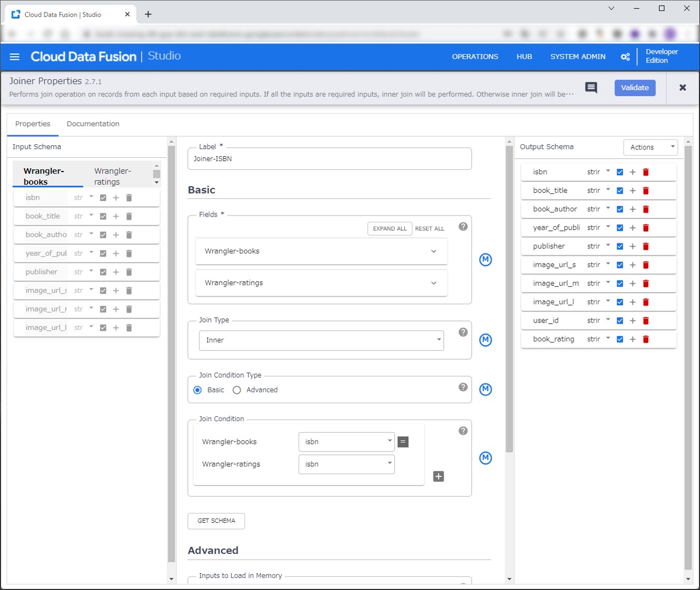Screen dimensions: 700x590
Task: Open the Actions dropdown in Output Schema
Action: click(651, 147)
